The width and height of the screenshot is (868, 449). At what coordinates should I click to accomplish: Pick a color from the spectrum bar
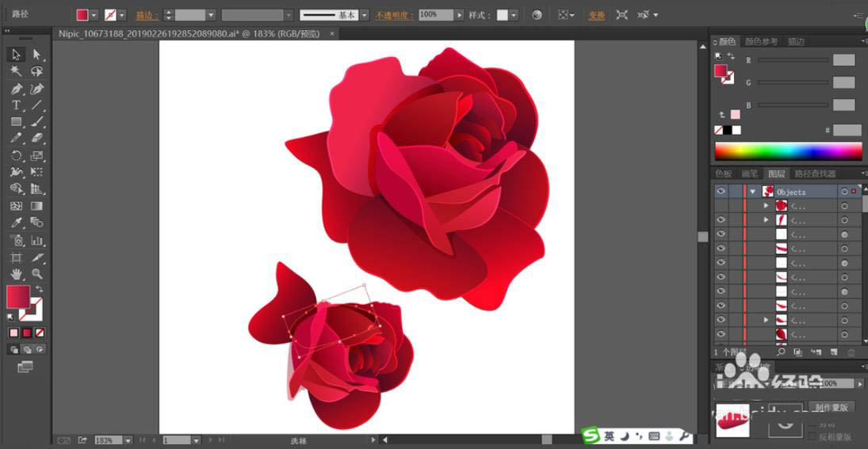point(788,151)
